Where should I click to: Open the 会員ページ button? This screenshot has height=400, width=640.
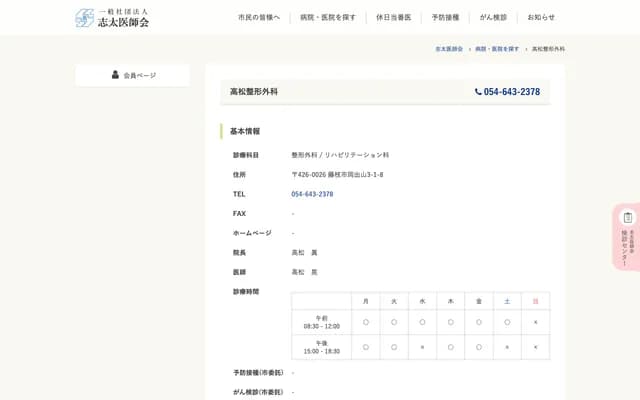(133, 75)
